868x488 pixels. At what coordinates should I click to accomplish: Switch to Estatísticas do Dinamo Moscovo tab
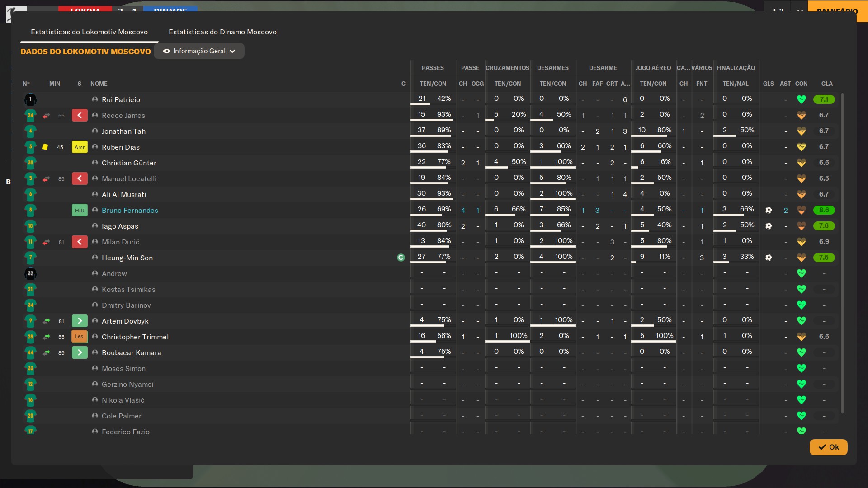click(222, 32)
